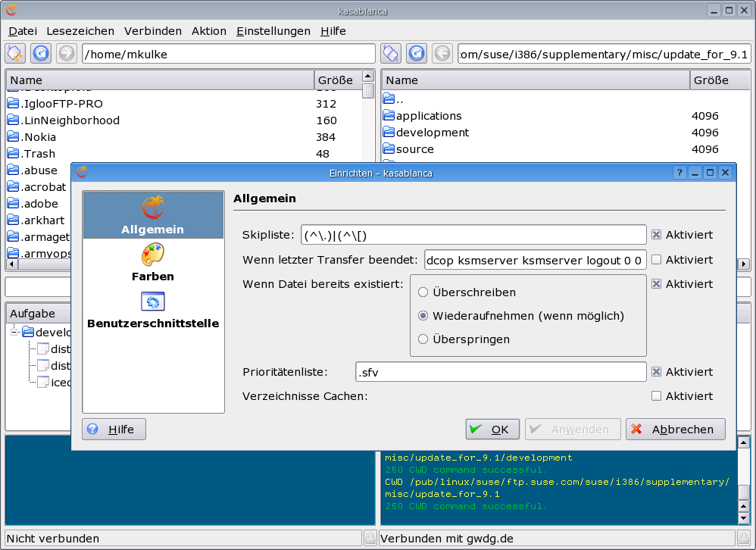This screenshot has height=550, width=756.
Task: Click the OK button
Action: pos(492,429)
